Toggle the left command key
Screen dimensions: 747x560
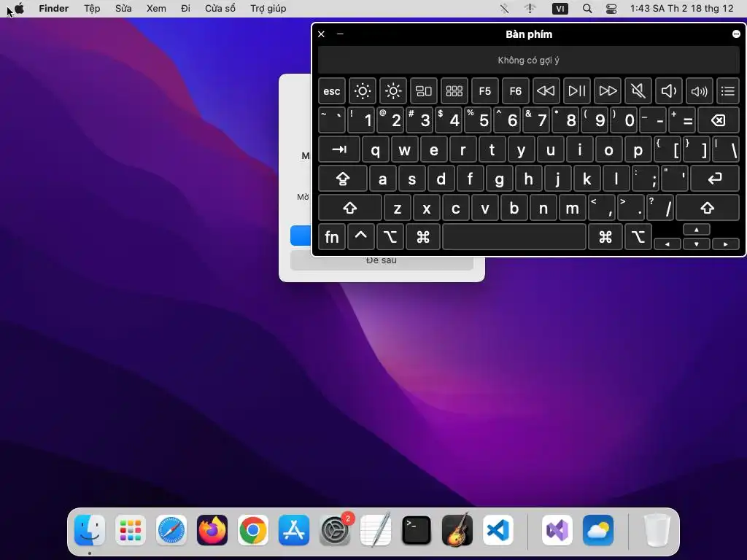click(423, 237)
